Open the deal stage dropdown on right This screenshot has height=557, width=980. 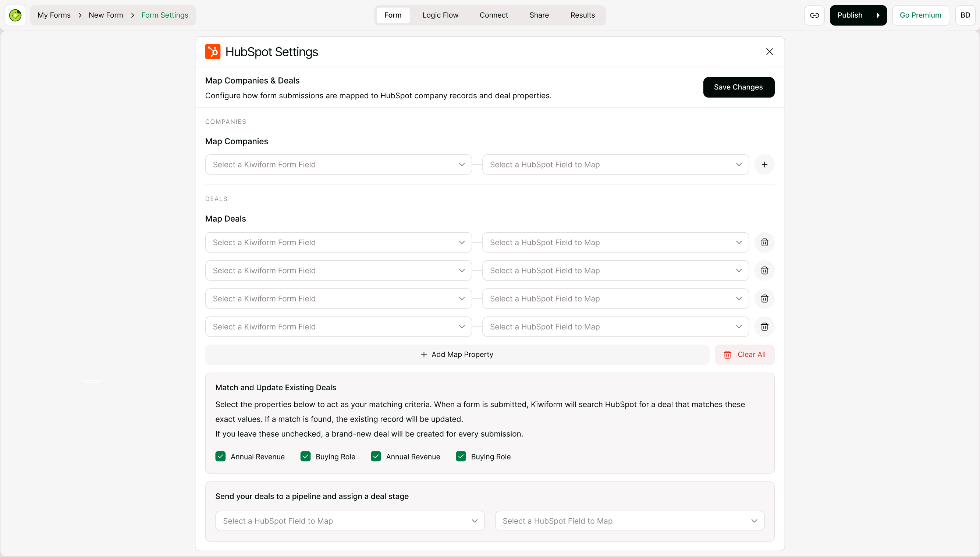click(629, 521)
